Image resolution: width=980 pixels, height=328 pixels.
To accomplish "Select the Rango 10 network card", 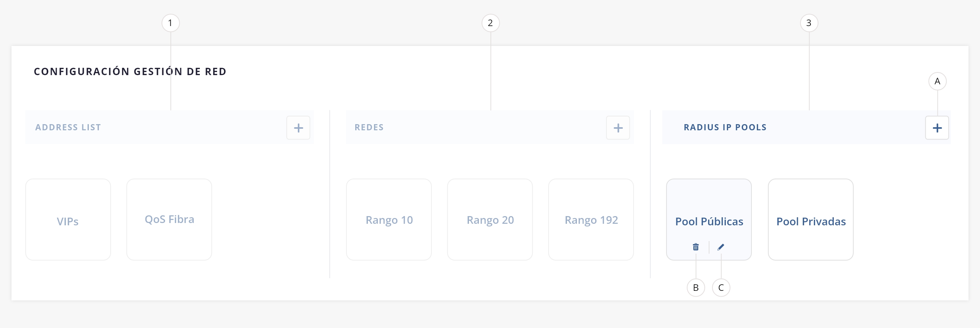I will (x=389, y=220).
